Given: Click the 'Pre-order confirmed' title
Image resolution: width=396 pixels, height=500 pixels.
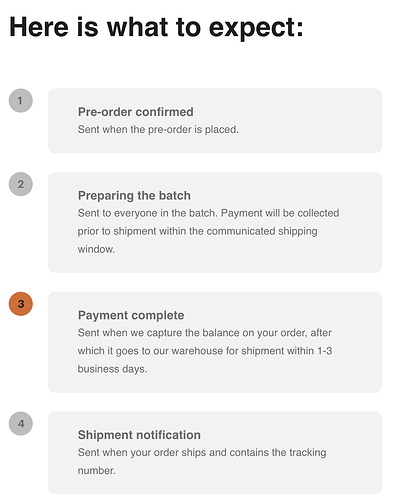Looking at the screenshot, I should point(135,112).
